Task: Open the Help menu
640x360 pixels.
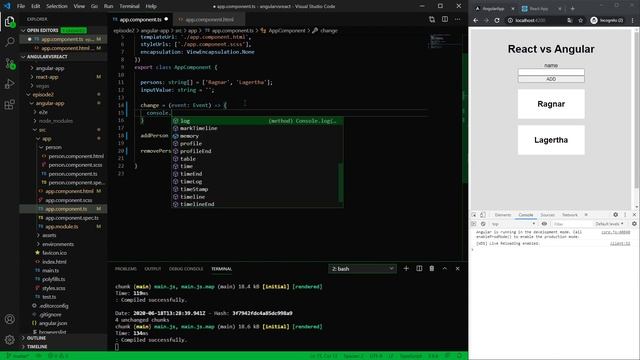Action: (151, 6)
